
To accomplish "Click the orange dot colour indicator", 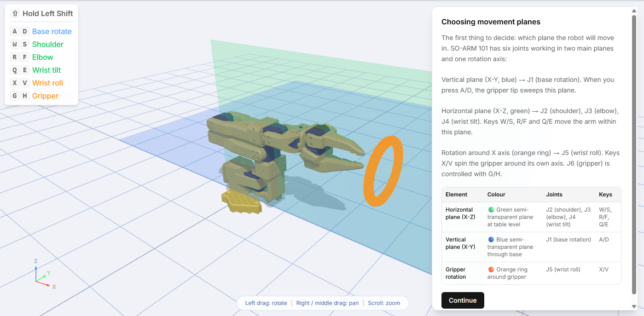I will pos(491,270).
